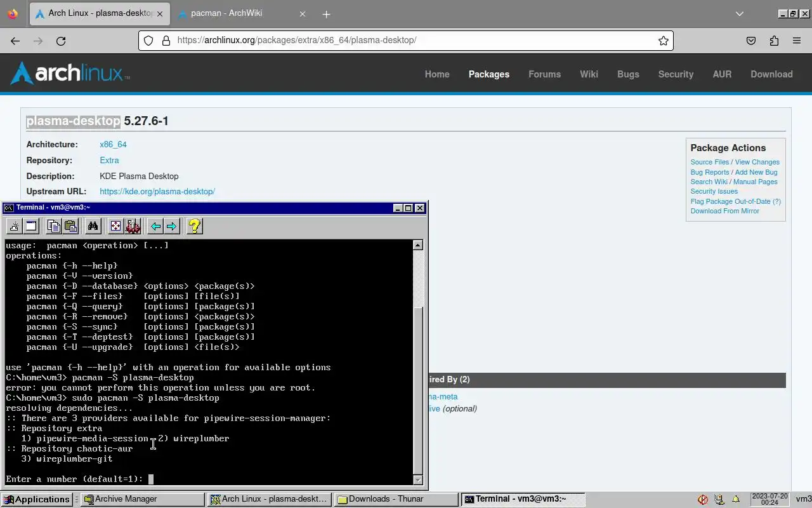Viewport: 812px width, 508px height.
Task: Open a new terminal window icon
Action: (31, 226)
